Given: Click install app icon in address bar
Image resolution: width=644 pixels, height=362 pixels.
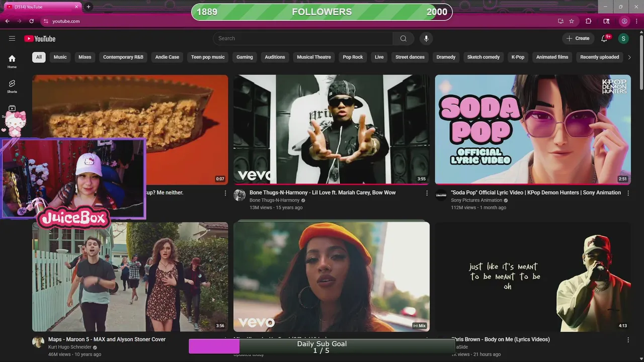Looking at the screenshot, I should pos(560,21).
